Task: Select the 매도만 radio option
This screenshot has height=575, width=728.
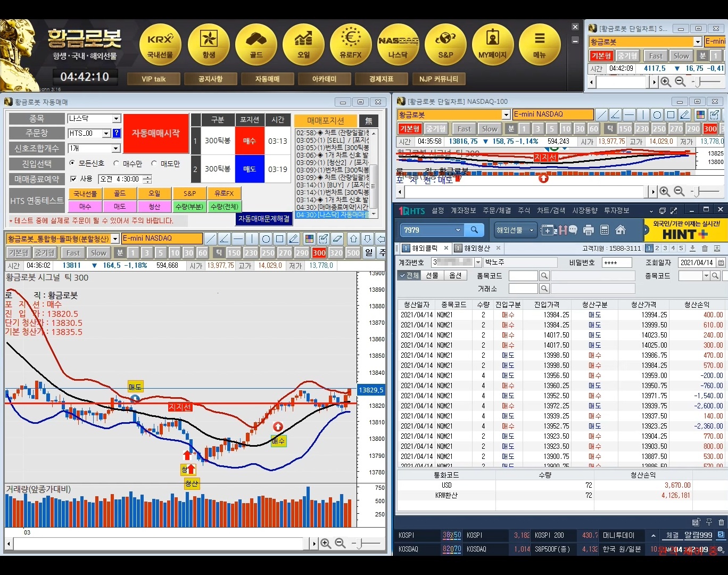Action: coord(154,163)
